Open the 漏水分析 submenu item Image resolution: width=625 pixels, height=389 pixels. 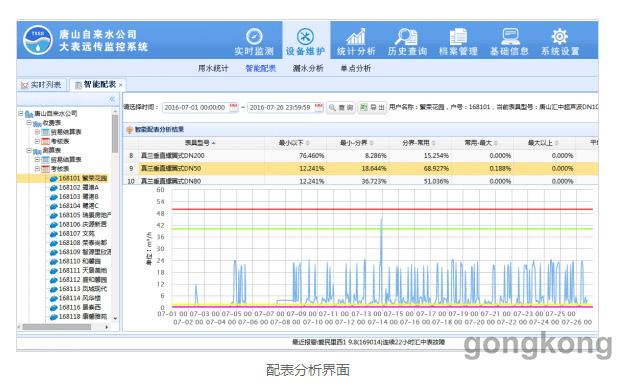pyautogui.click(x=308, y=68)
